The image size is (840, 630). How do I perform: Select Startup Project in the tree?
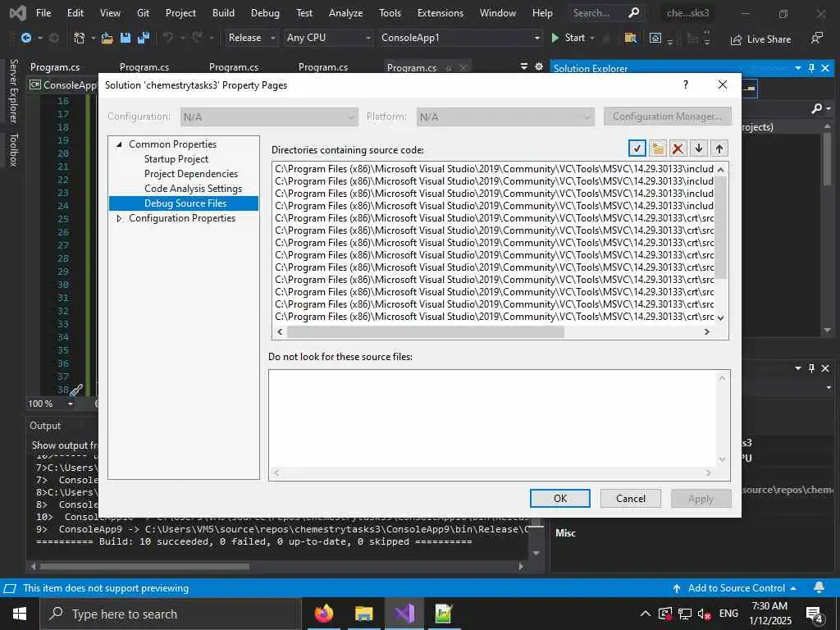[176, 159]
